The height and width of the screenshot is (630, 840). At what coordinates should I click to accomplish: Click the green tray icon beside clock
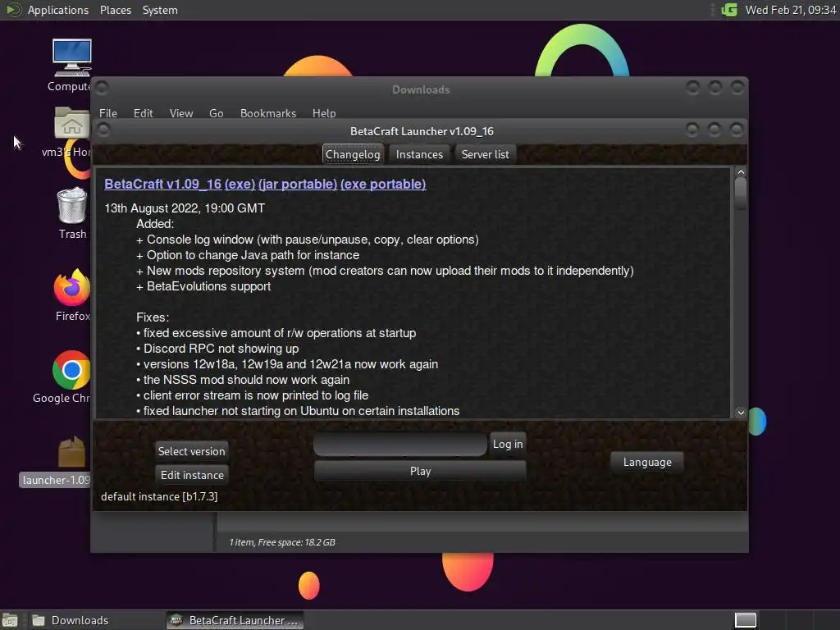click(x=729, y=10)
